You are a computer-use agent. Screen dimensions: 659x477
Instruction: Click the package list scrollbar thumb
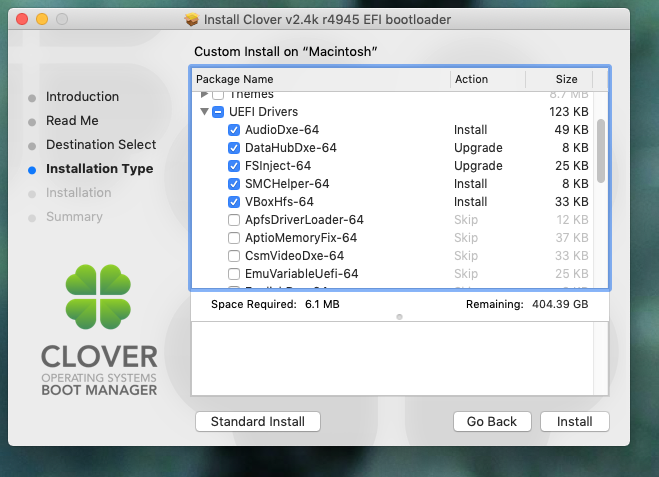coord(601,151)
